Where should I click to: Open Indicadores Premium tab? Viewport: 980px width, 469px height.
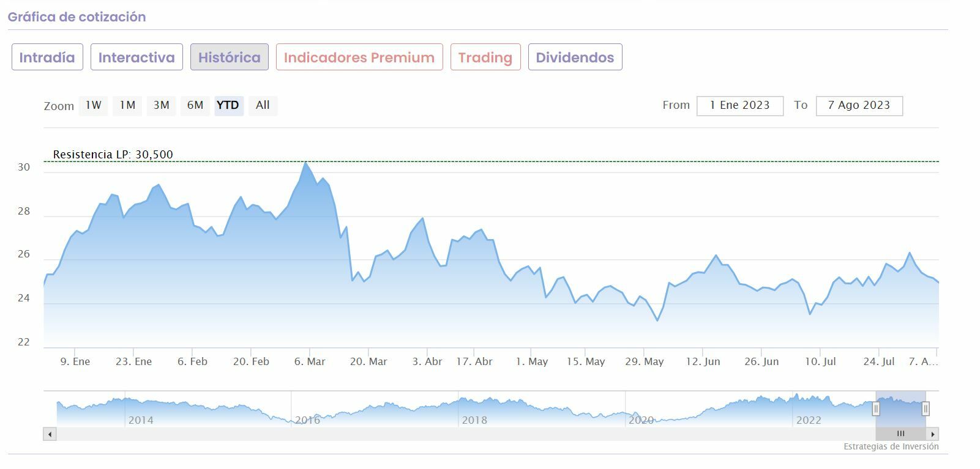(x=359, y=57)
